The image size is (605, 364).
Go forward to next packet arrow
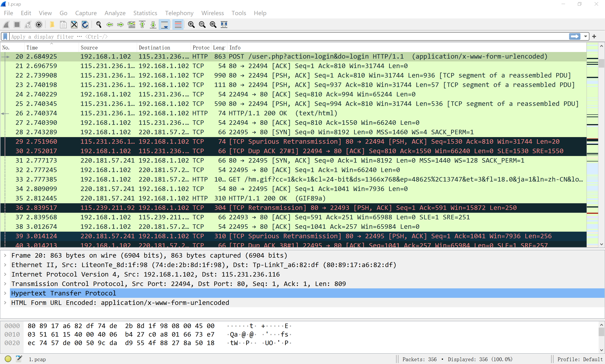(x=121, y=25)
